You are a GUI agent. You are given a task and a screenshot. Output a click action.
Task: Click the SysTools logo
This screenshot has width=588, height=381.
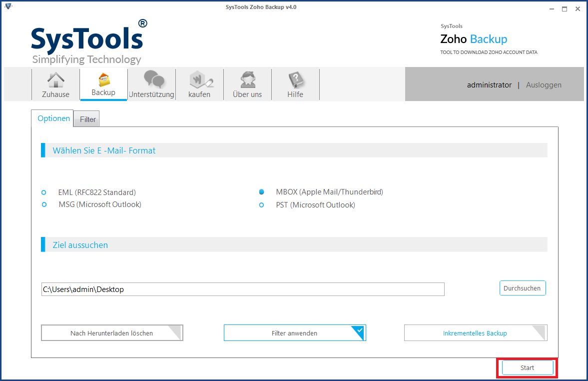[89, 42]
